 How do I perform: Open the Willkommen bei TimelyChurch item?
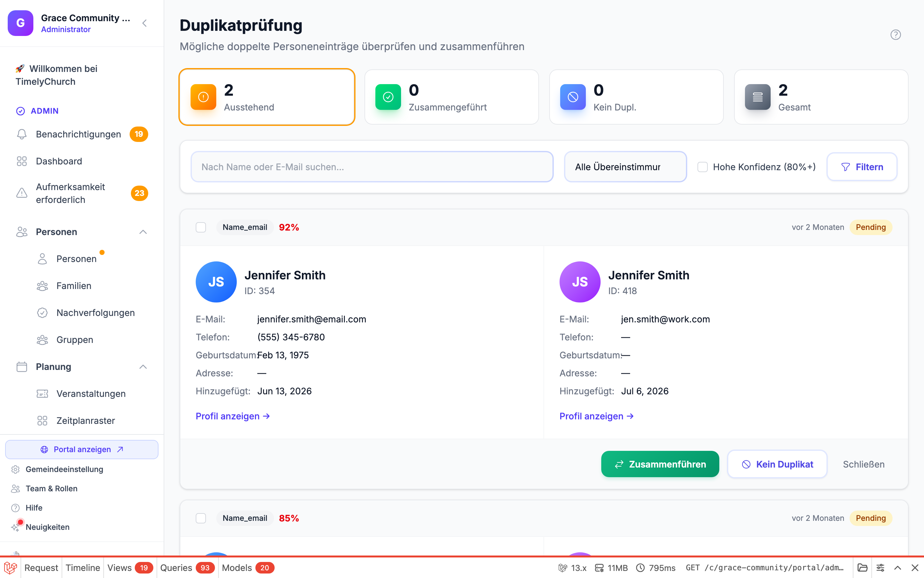pyautogui.click(x=82, y=75)
